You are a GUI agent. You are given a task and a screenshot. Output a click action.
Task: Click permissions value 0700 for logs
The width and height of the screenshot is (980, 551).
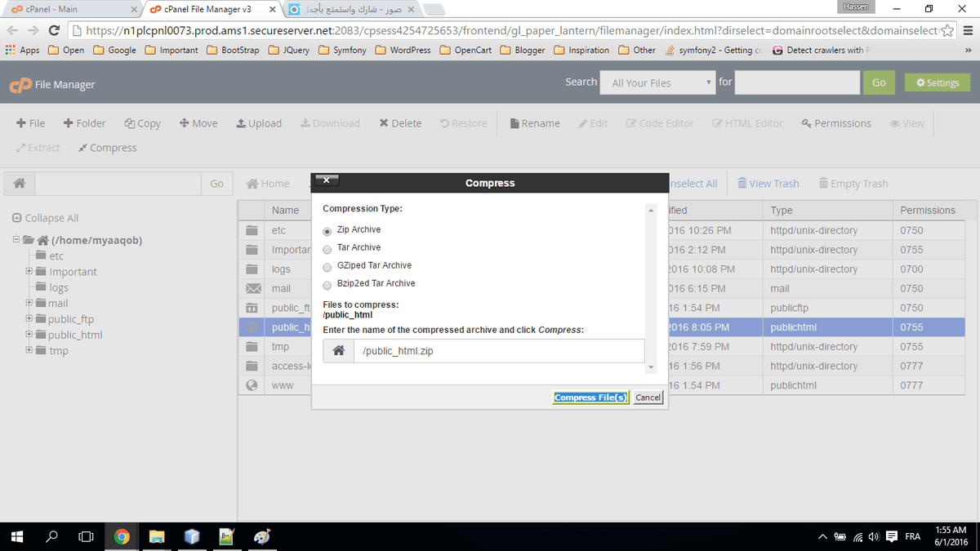[x=911, y=269]
